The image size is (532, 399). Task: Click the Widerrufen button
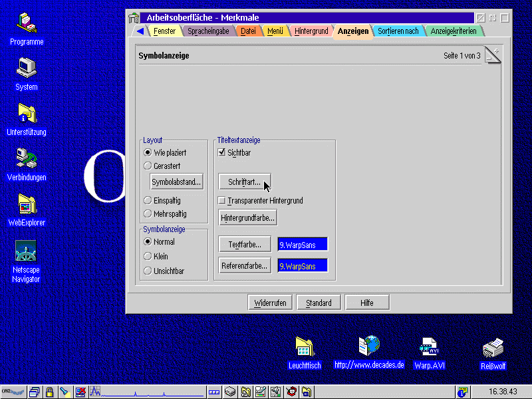click(x=270, y=303)
